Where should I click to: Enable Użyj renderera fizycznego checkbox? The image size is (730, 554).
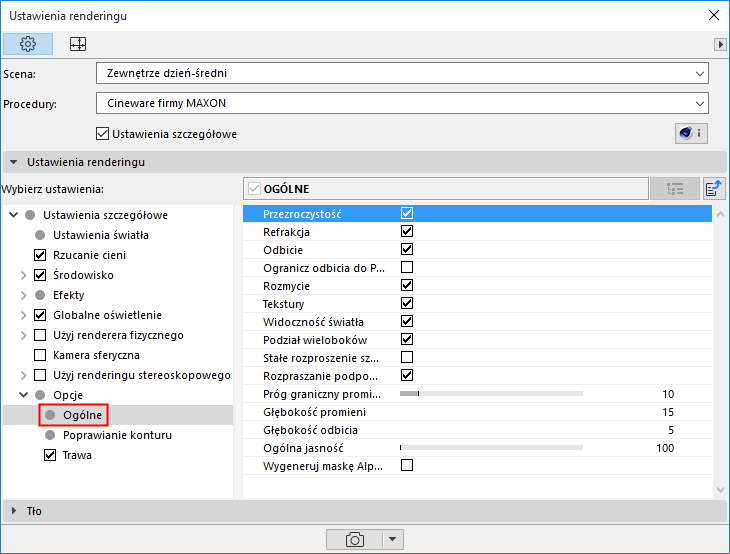point(40,335)
